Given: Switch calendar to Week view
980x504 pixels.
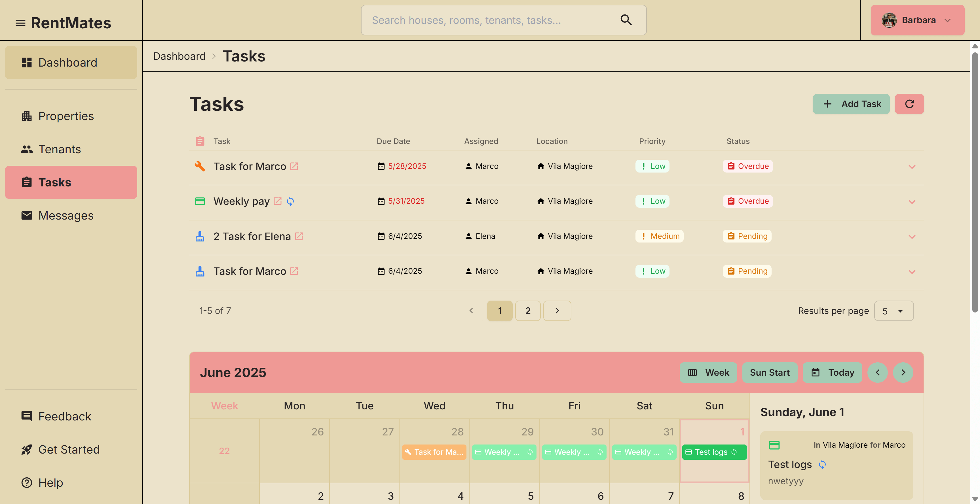Looking at the screenshot, I should coord(708,373).
